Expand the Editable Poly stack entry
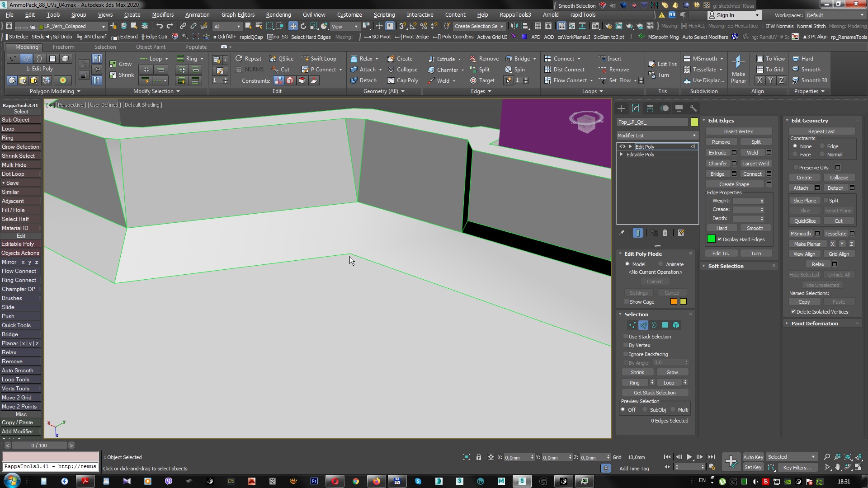 [x=622, y=155]
